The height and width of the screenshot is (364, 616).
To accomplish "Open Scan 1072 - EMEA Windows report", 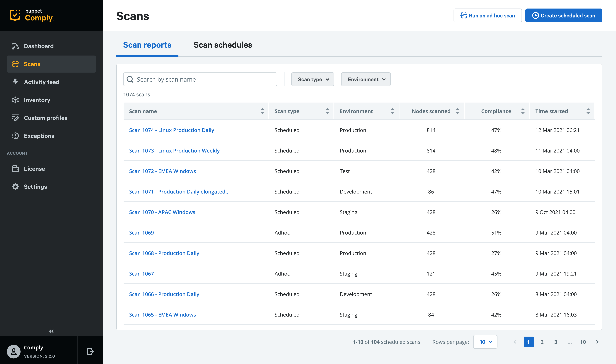I will point(162,171).
